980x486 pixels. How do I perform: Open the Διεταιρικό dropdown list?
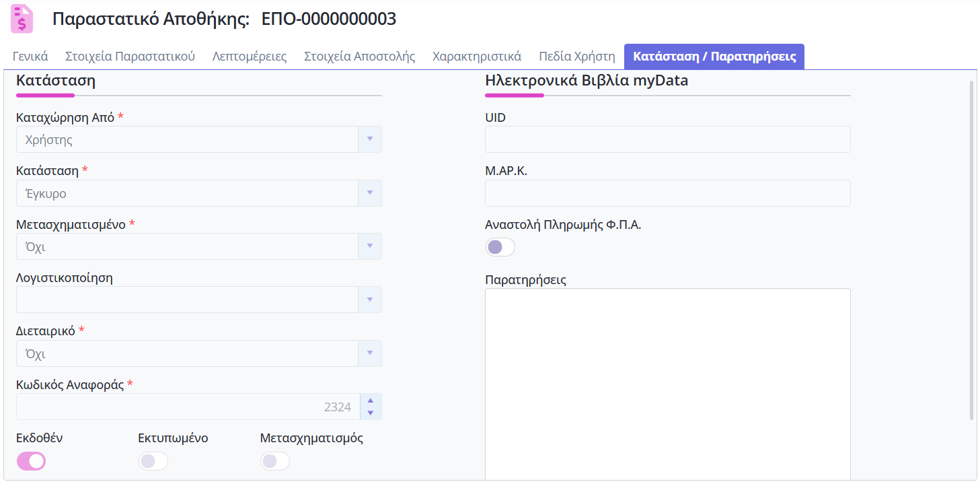coord(369,353)
